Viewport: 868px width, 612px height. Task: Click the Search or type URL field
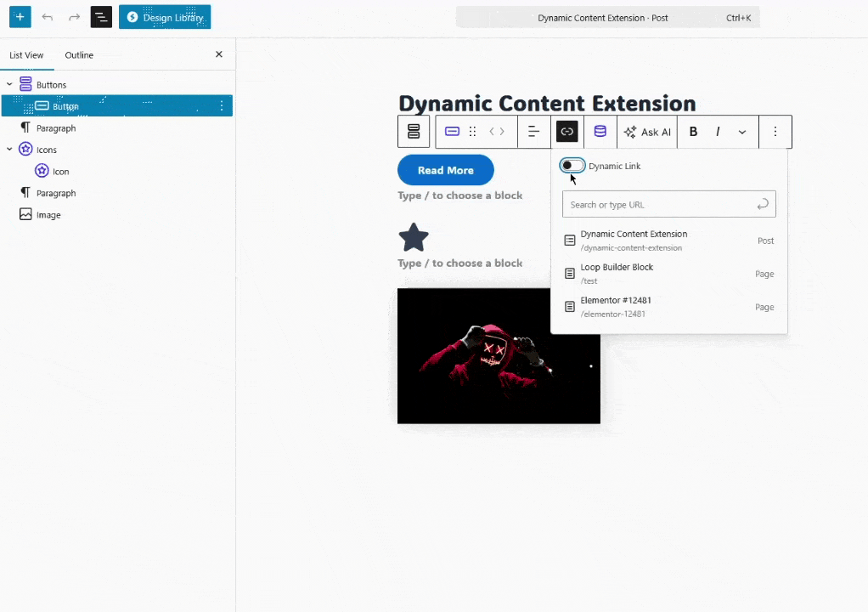[x=659, y=204]
